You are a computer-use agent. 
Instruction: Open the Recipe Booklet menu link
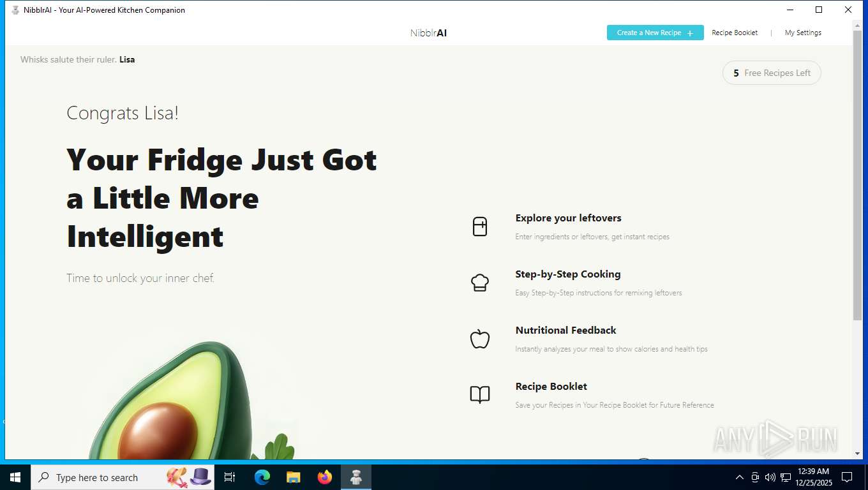[x=735, y=33]
